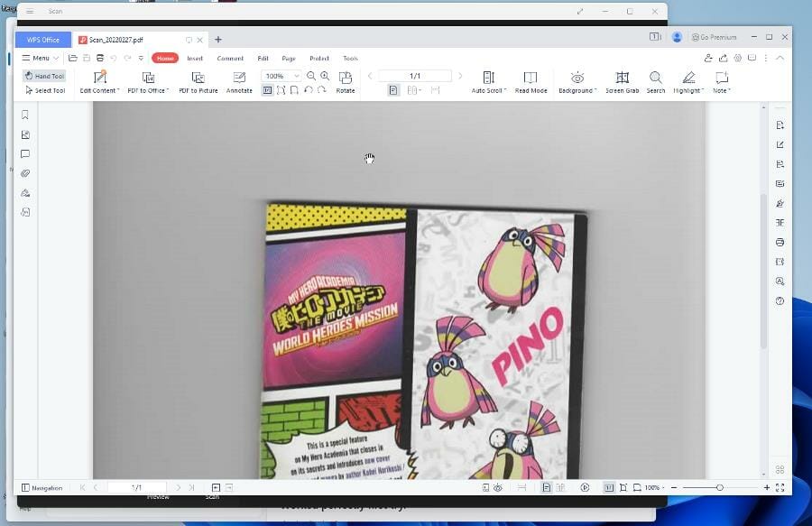This screenshot has width=812, height=526.
Task: Decrease zoom with minus button in status bar
Action: click(674, 488)
